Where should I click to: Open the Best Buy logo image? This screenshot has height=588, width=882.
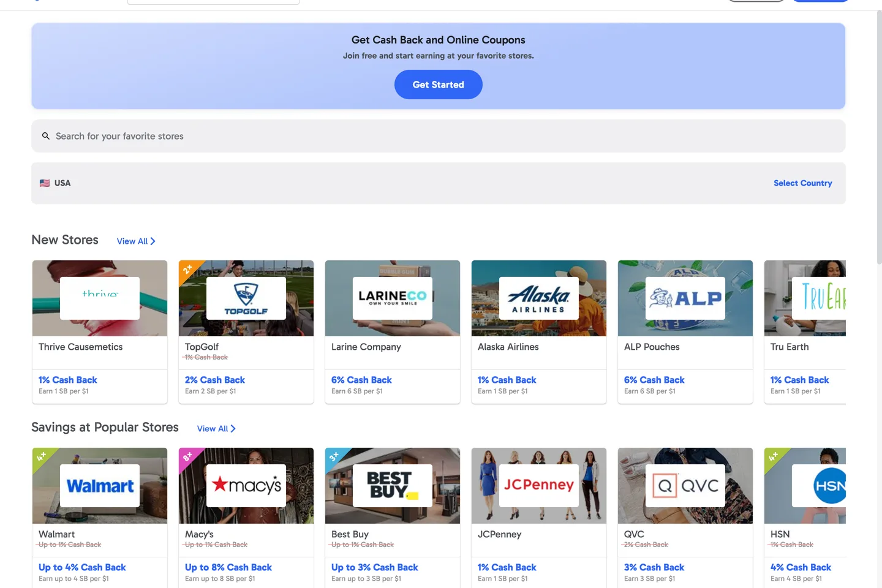(393, 486)
